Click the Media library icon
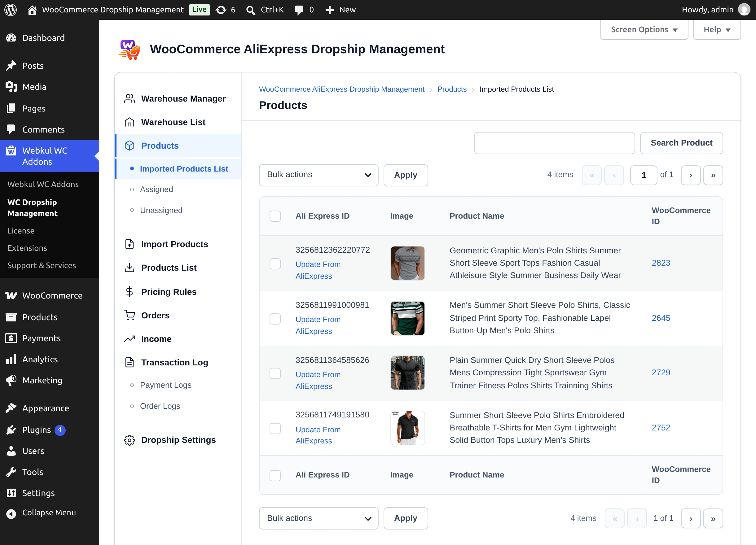This screenshot has height=545, width=756. (11, 87)
